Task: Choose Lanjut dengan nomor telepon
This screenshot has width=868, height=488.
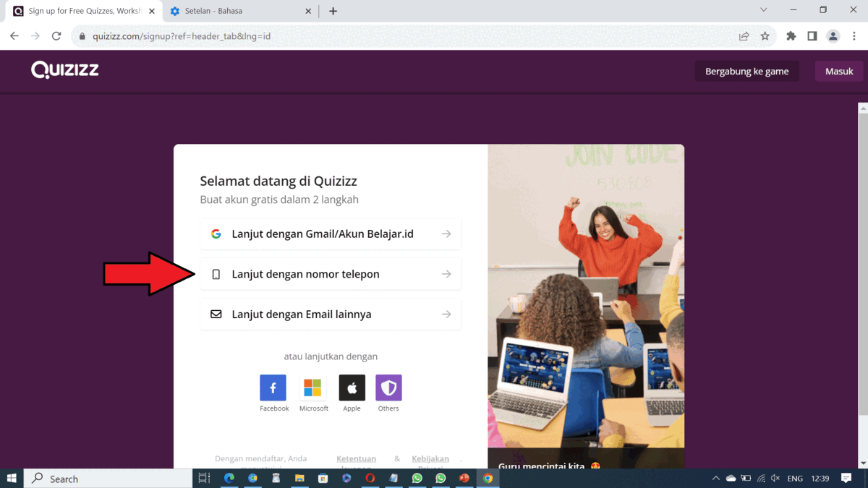Action: pyautogui.click(x=331, y=274)
